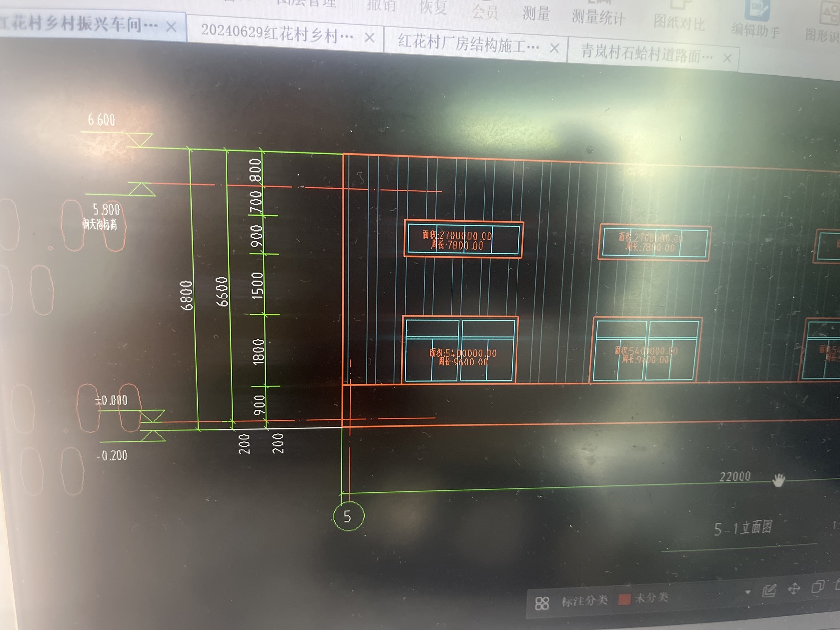Close the 青岚村石蛤村道路面 tab
Viewport: 840px width, 630px height.
tap(727, 58)
